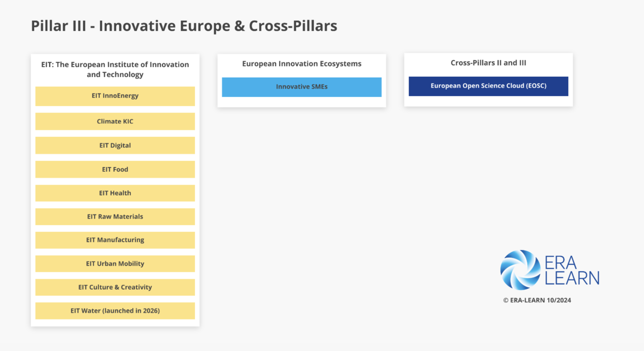The height and width of the screenshot is (351, 644).
Task: Open EIT Manufacturing entry
Action: pyautogui.click(x=115, y=240)
